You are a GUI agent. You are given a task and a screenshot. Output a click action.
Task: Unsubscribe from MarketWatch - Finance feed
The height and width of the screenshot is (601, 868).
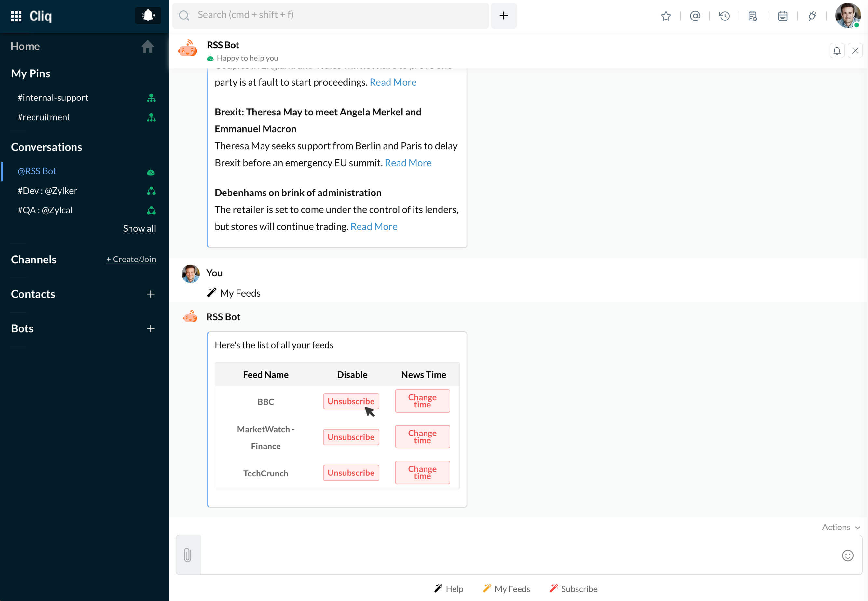[351, 437]
